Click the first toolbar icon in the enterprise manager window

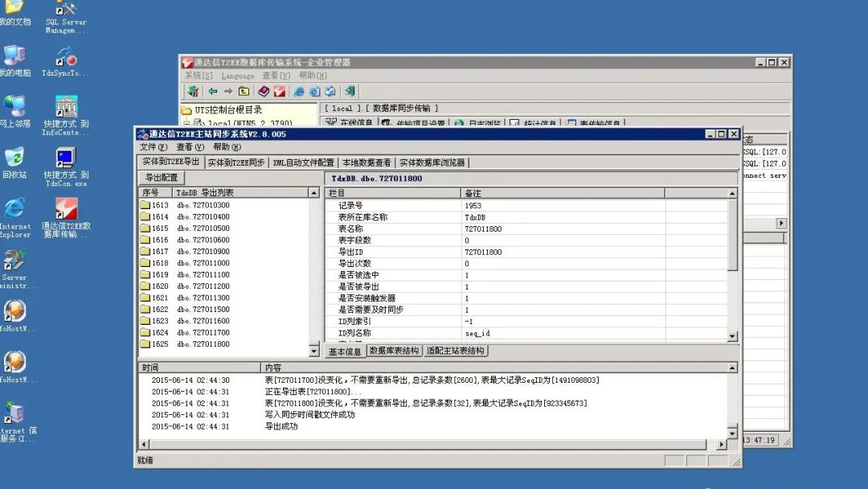pos(193,92)
